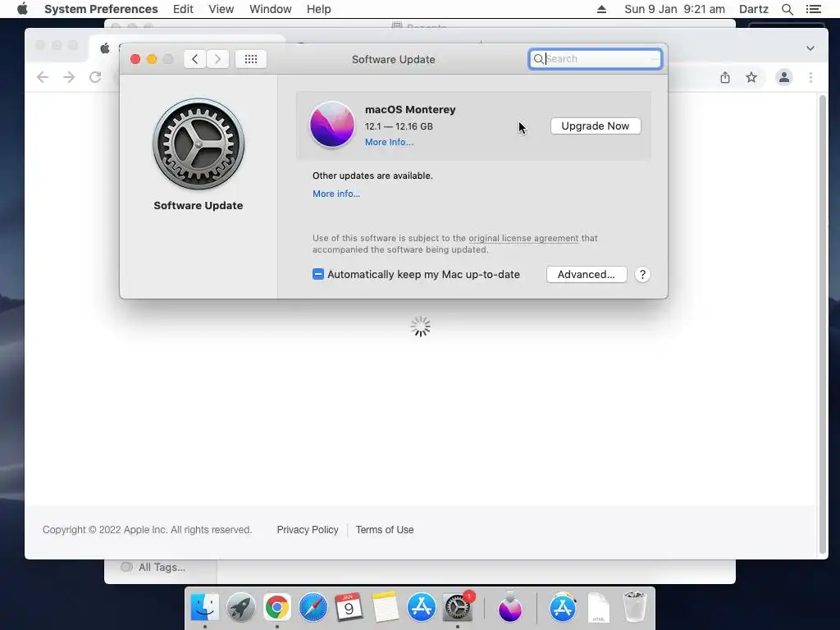Reload the page in Chrome
840x630 pixels.
click(95, 77)
